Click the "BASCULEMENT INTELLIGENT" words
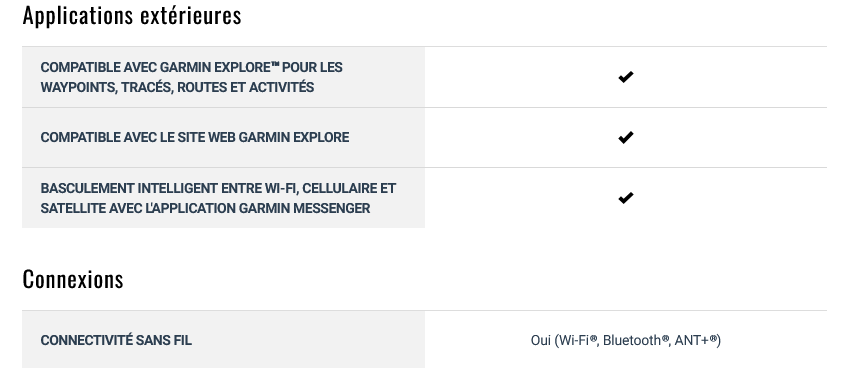The image size is (859, 380). pos(129,188)
